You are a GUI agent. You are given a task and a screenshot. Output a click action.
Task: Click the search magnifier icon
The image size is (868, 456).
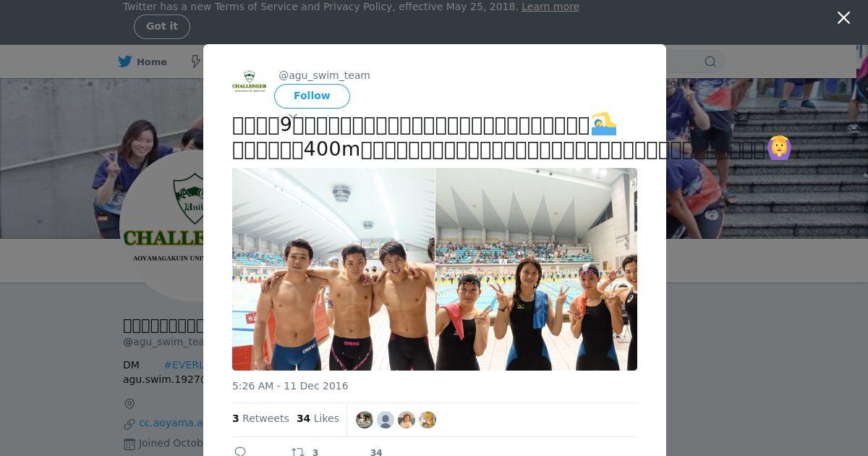tap(710, 62)
